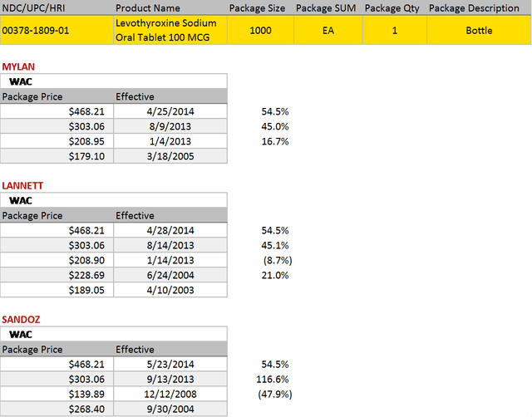The width and height of the screenshot is (532, 417).
Task: Click Sandoz price dated 5/23/2014
Action: pos(57,364)
